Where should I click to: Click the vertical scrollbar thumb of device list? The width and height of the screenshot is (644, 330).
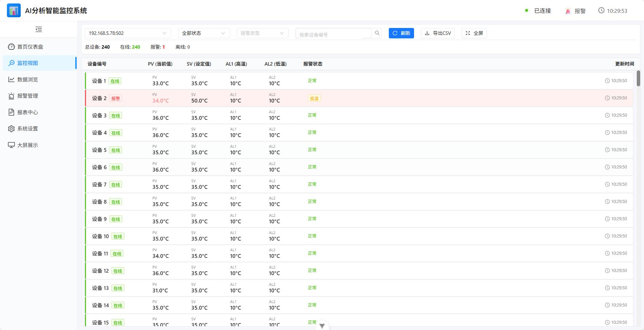(638, 78)
